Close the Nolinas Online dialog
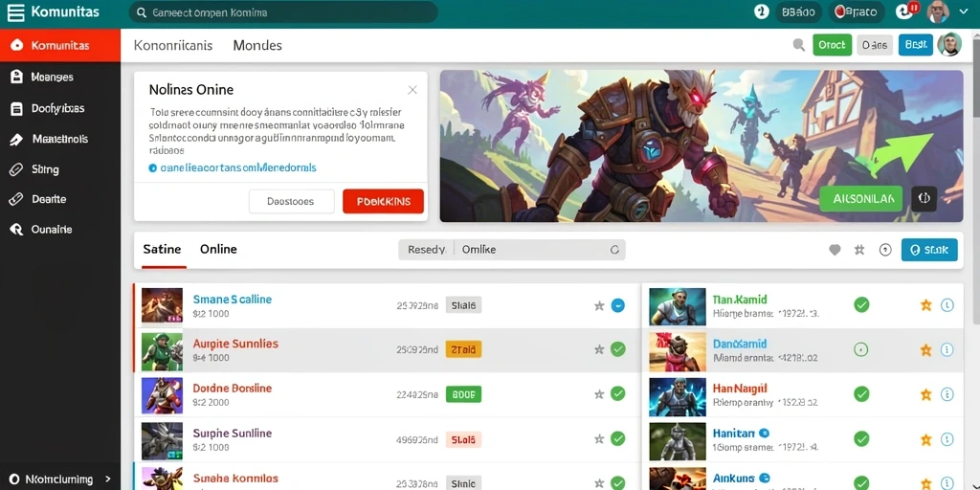The height and width of the screenshot is (490, 980). pos(412,90)
